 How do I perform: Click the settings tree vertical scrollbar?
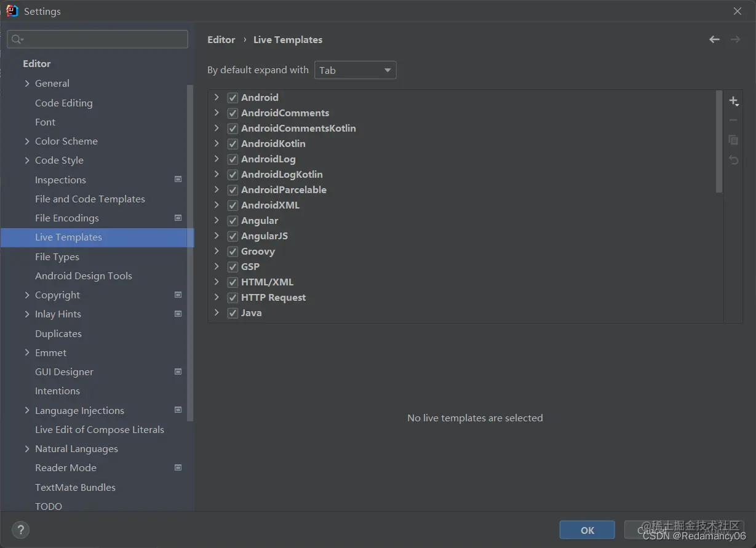[x=190, y=252]
